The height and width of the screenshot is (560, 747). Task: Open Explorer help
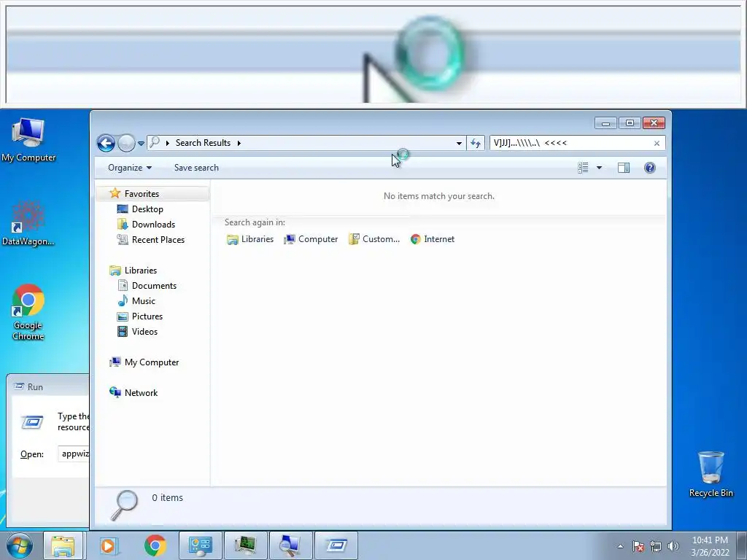click(x=650, y=168)
